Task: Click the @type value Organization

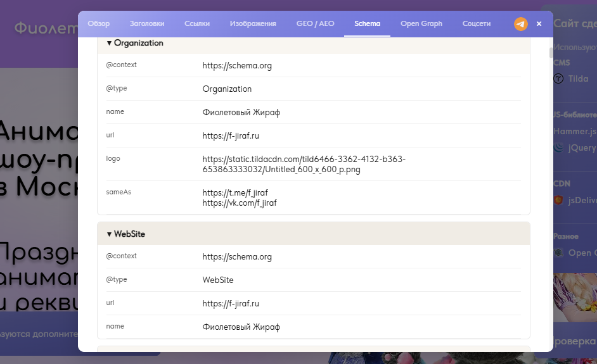Action: 227,89
